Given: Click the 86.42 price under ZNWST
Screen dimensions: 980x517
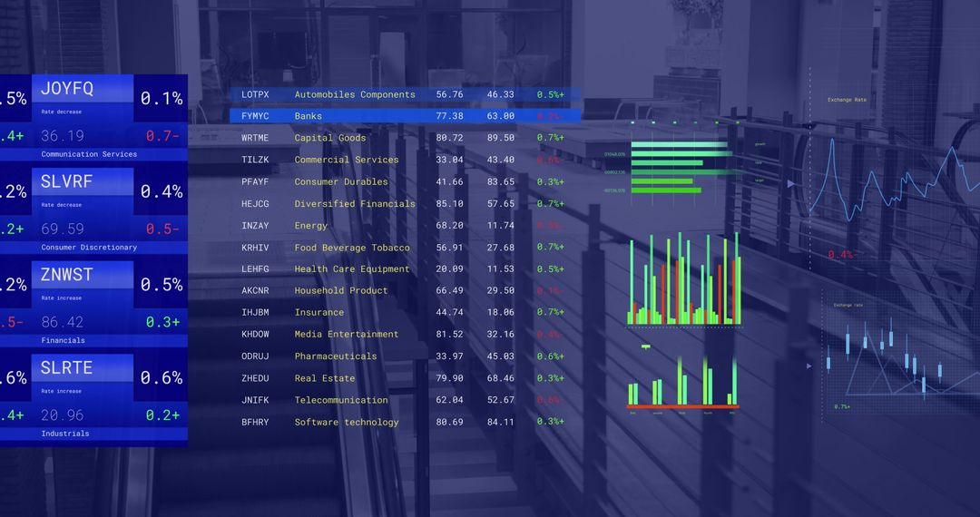Looking at the screenshot, I should click(63, 322).
